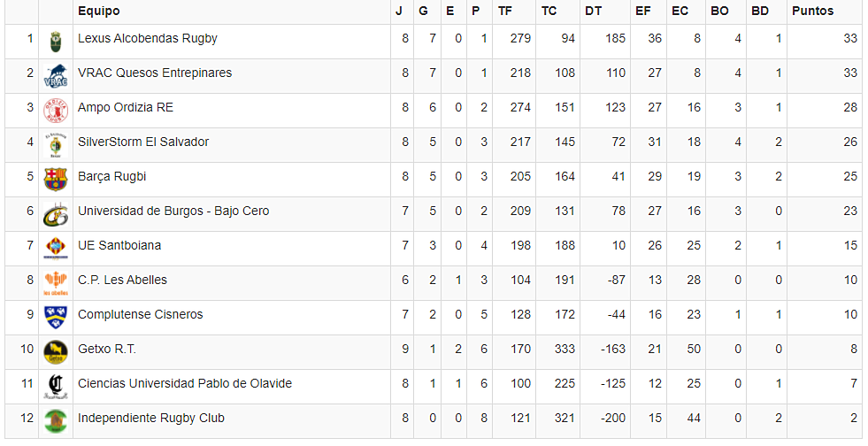
Task: Click the Getxo R.T. round logo
Action: click(x=55, y=351)
